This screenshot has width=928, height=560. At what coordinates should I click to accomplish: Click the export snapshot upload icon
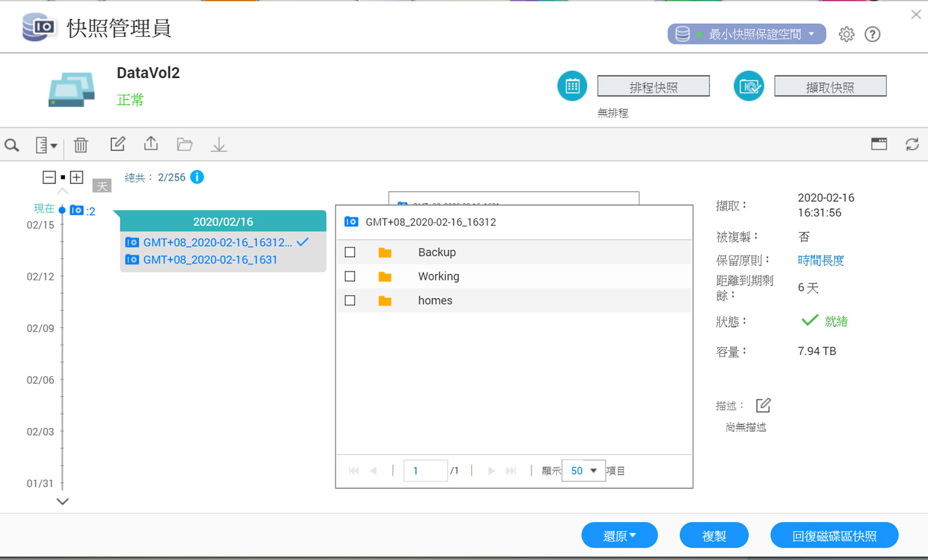coord(151,144)
